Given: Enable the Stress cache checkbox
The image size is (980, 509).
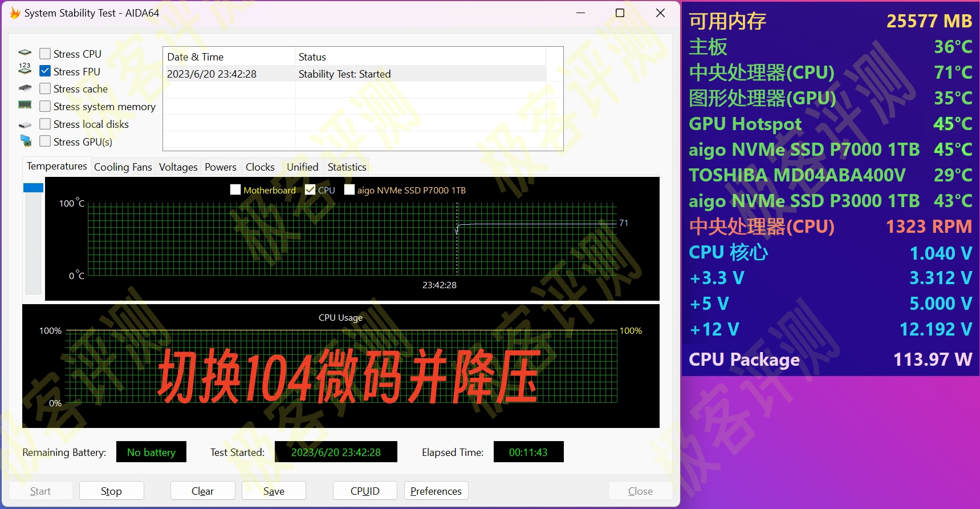Looking at the screenshot, I should coord(45,88).
